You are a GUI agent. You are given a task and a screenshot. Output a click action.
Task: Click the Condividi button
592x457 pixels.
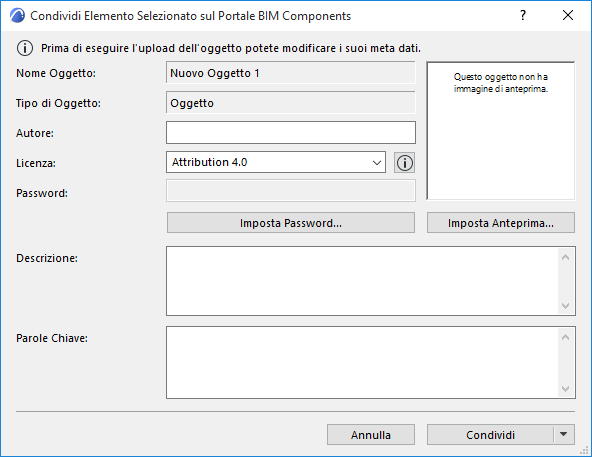pos(490,435)
